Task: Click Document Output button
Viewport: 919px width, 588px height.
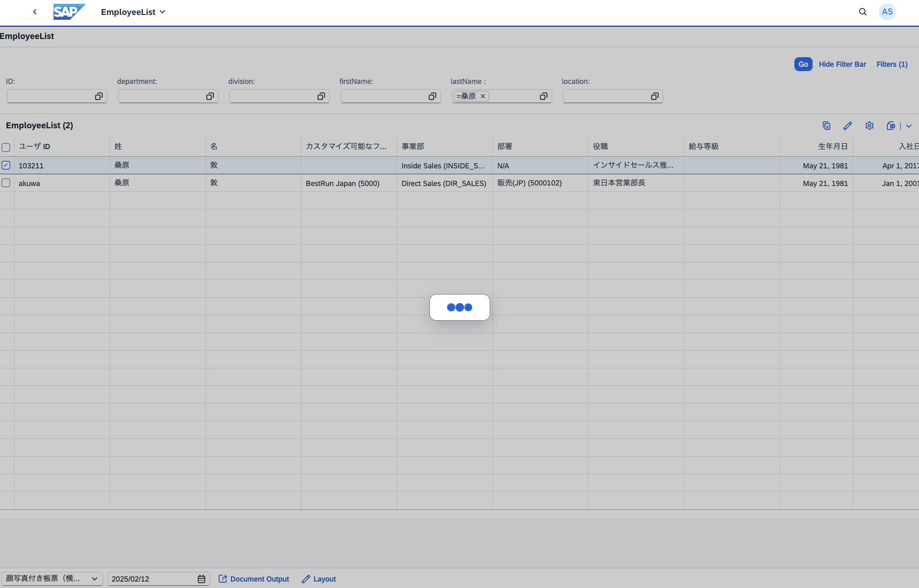Action: (254, 579)
